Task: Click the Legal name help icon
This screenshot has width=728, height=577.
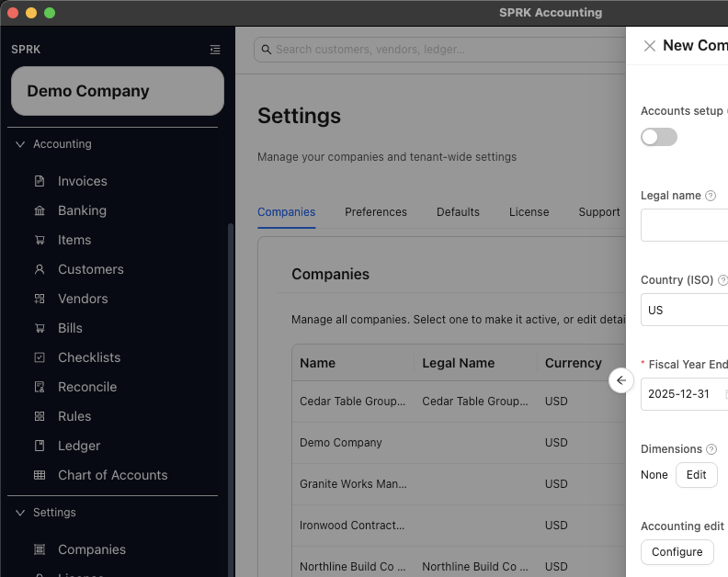Action: (x=711, y=196)
